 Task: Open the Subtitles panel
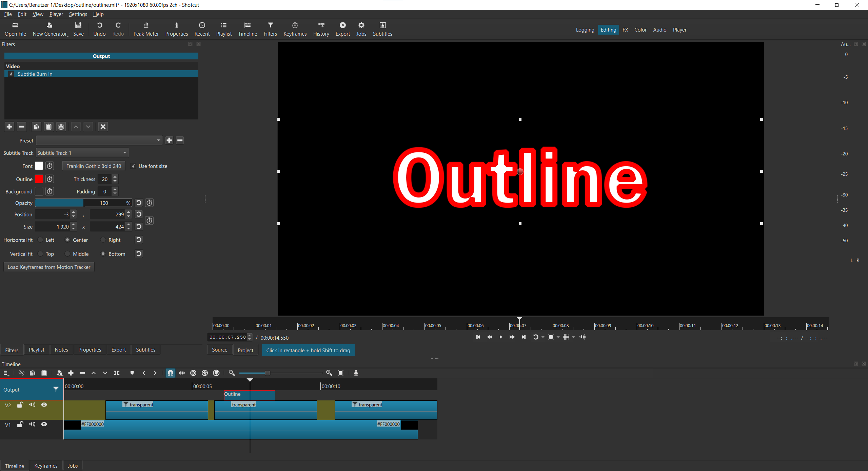[382, 29]
